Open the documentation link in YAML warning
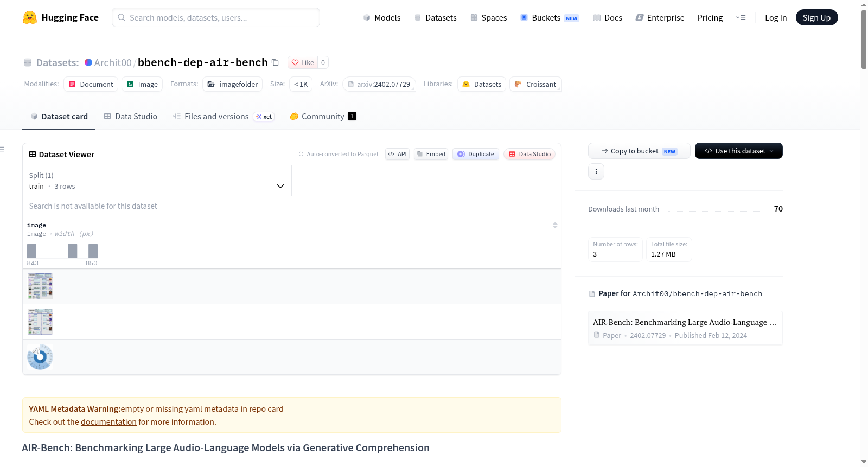 [108, 422]
